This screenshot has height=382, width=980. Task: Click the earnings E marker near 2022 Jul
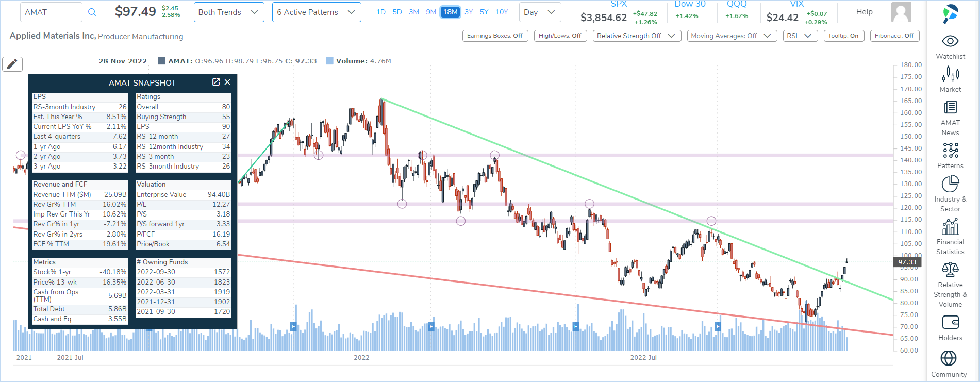tap(576, 326)
